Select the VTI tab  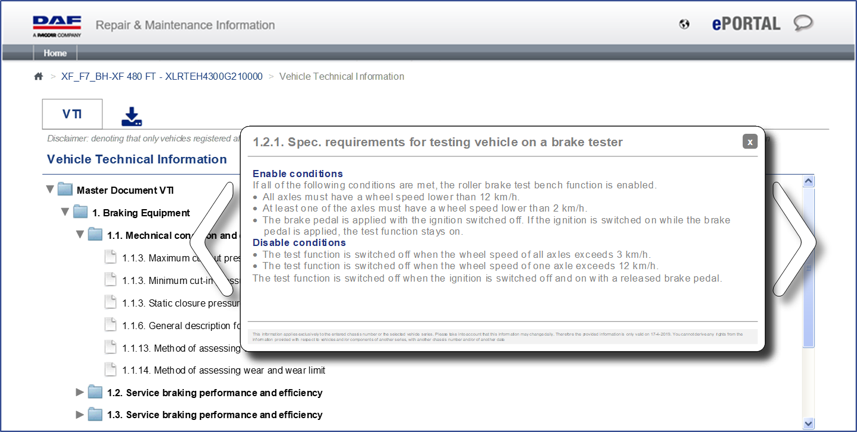click(x=72, y=114)
